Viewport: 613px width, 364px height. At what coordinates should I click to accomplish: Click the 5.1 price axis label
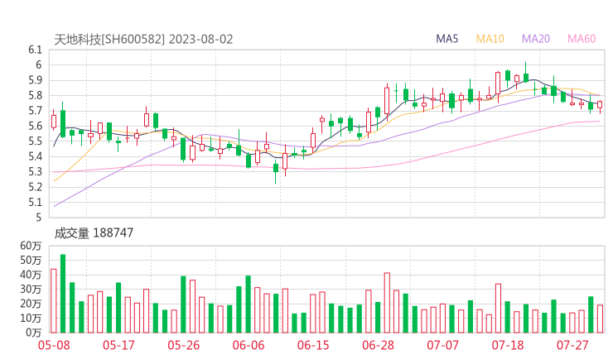pyautogui.click(x=35, y=203)
